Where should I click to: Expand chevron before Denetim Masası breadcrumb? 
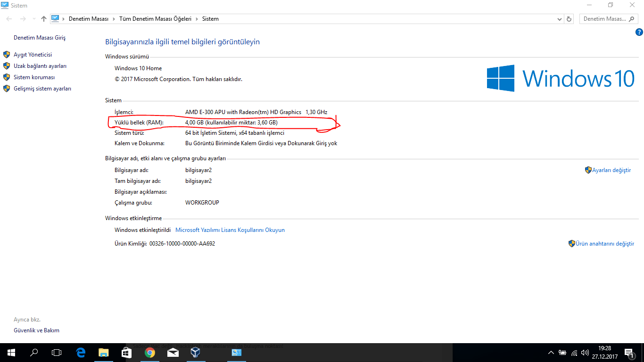pyautogui.click(x=64, y=19)
